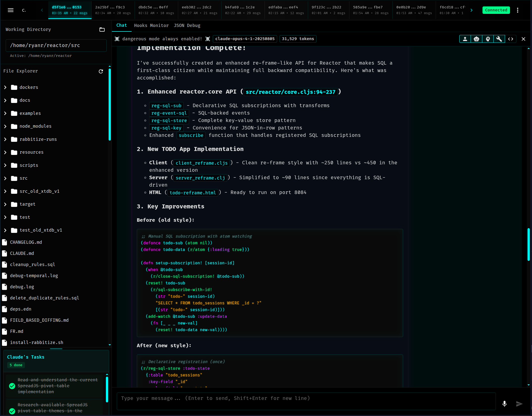Toggle tool use filter (wrench icon)
The image size is (532, 416).
[x=499, y=39]
